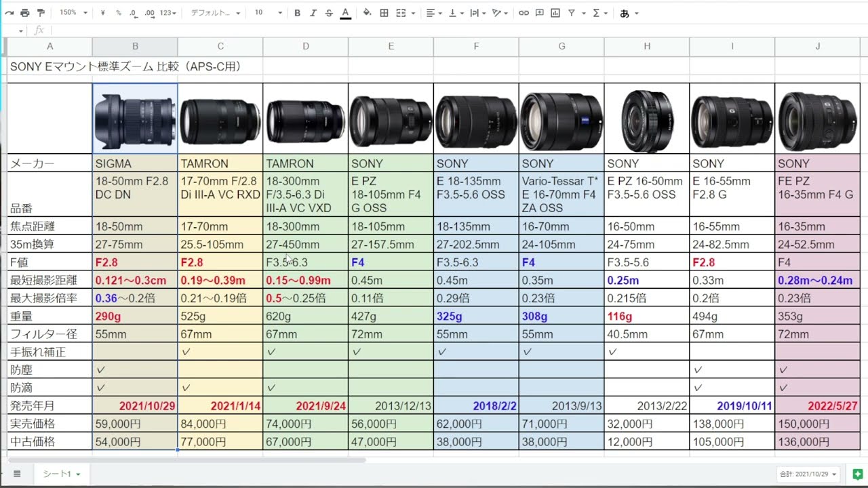
Task: Select the シート1 sheet tab
Action: [x=61, y=474]
